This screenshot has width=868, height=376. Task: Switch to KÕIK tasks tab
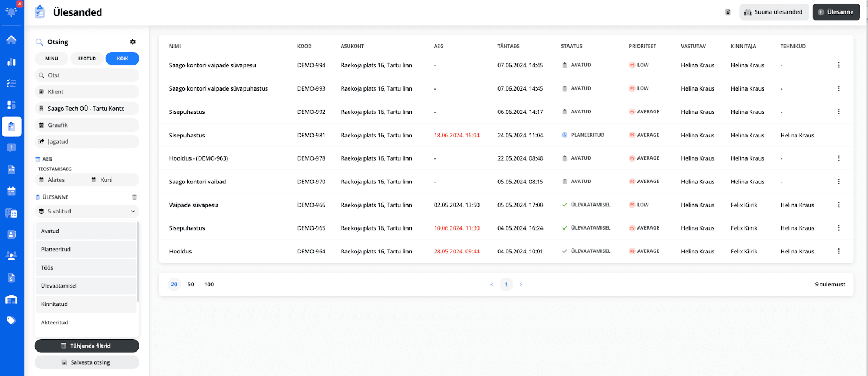(123, 59)
